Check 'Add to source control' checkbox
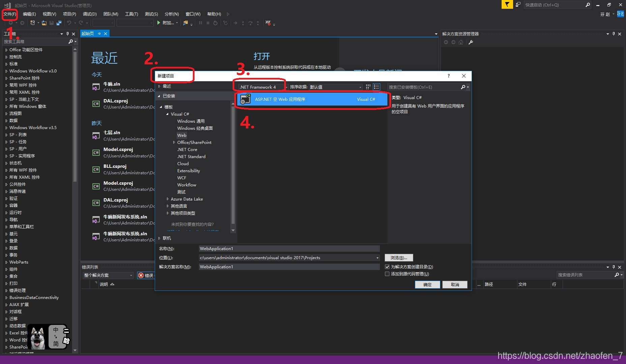The image size is (626, 364). coord(387,274)
